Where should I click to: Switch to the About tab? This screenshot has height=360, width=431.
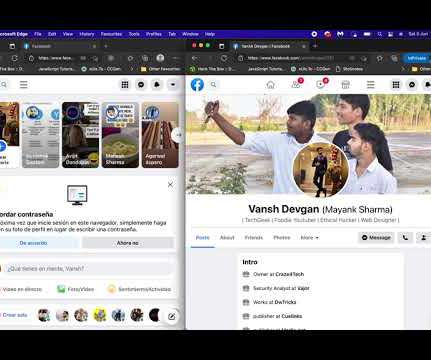[227, 238]
